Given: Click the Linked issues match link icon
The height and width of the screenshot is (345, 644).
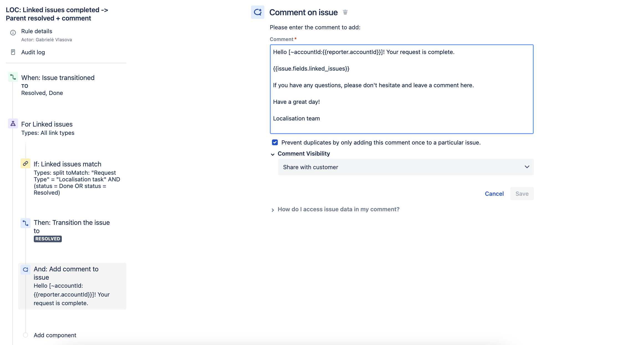Looking at the screenshot, I should pyautogui.click(x=25, y=163).
